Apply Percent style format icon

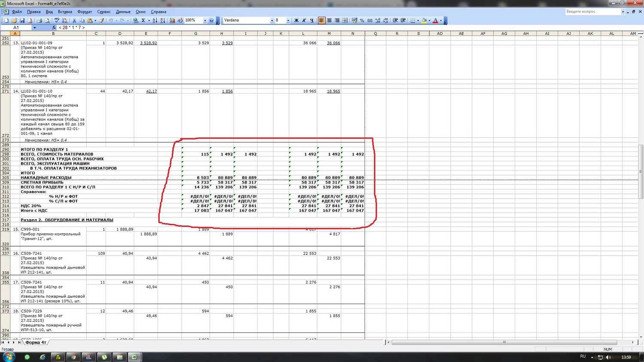362,20
